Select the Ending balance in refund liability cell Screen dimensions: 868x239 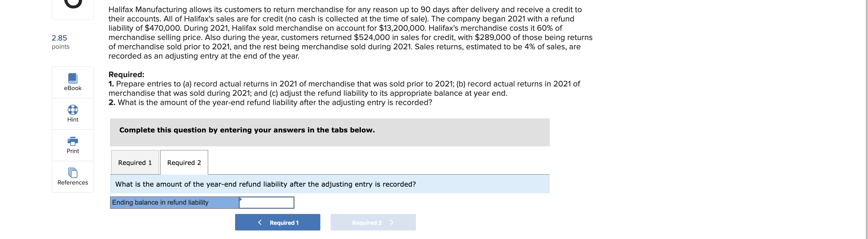pyautogui.click(x=174, y=202)
